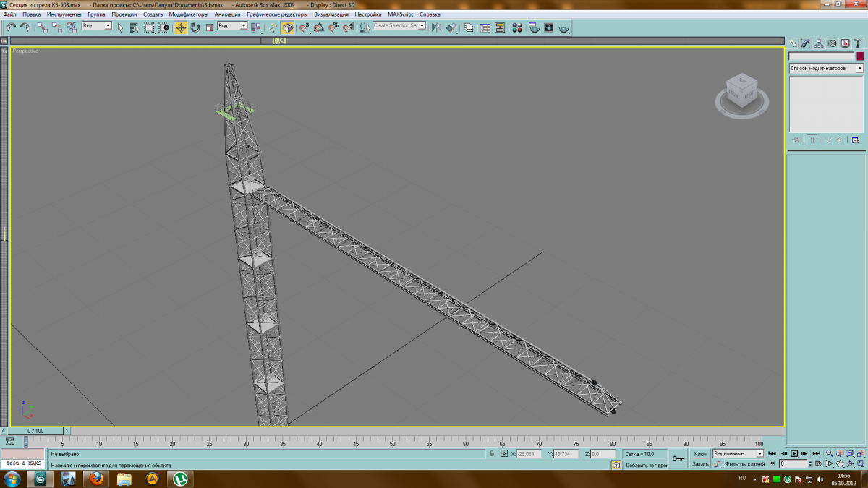Image resolution: width=868 pixels, height=488 pixels.
Task: Click the time slider '0 / 100'
Action: pyautogui.click(x=35, y=431)
